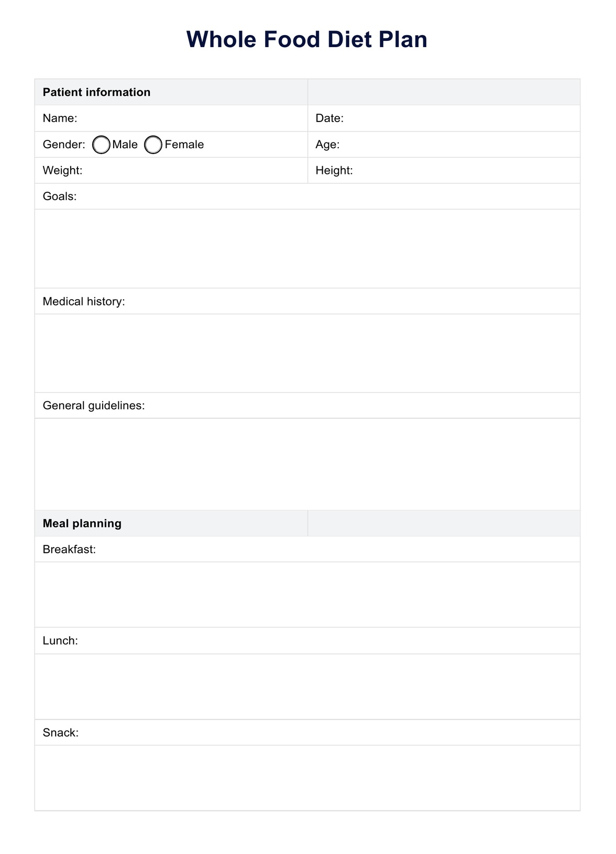The height and width of the screenshot is (854, 616).
Task: Click the Meal planning section header
Action: (x=82, y=523)
